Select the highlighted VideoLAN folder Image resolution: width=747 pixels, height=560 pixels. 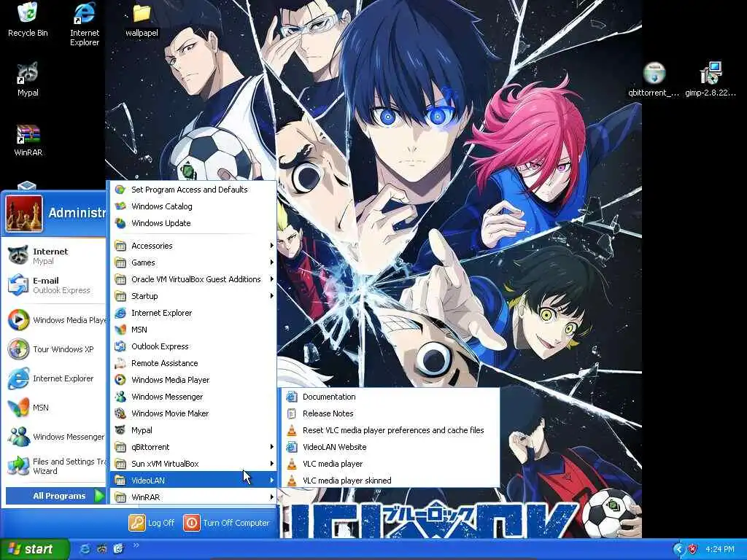pos(193,481)
